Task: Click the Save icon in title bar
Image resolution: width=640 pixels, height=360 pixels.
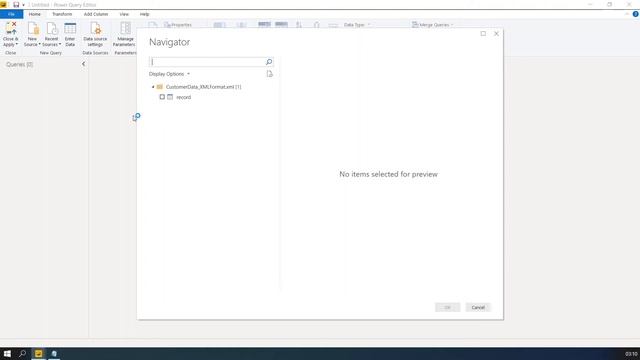Action: point(16,4)
